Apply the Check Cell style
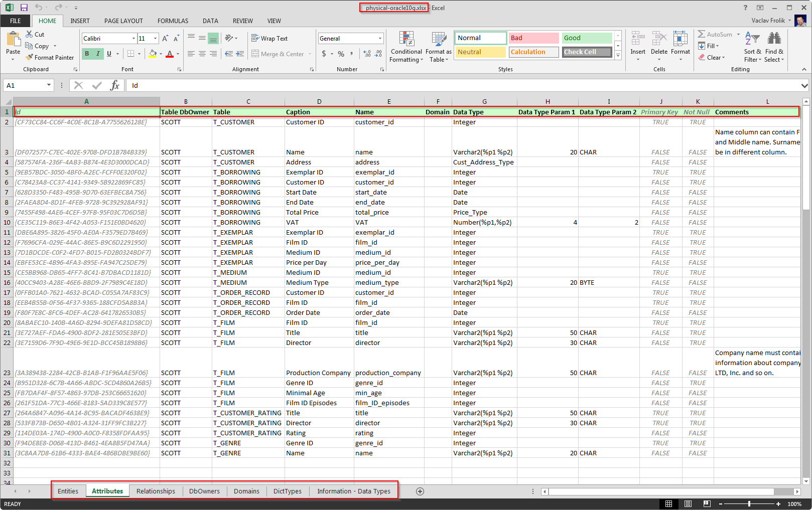This screenshot has width=812, height=510. coord(587,52)
